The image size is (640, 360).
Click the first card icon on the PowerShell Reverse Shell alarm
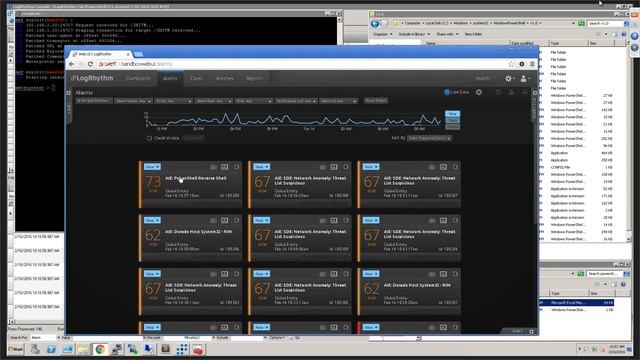pyautogui.click(x=213, y=167)
